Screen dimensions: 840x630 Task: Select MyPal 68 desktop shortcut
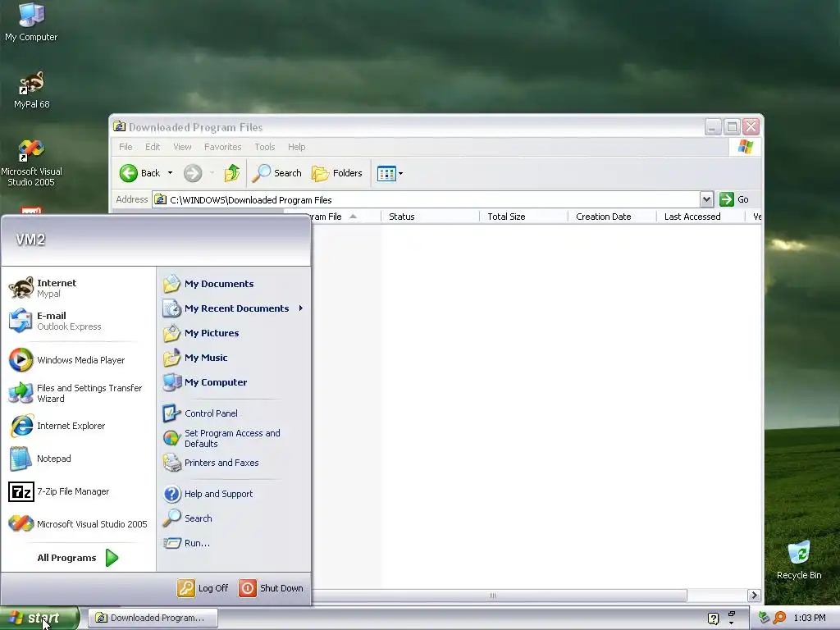(32, 90)
